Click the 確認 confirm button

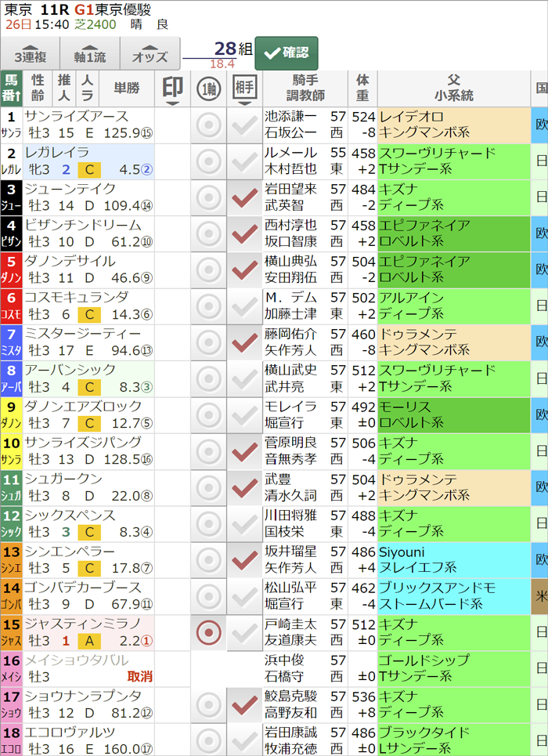tap(287, 53)
